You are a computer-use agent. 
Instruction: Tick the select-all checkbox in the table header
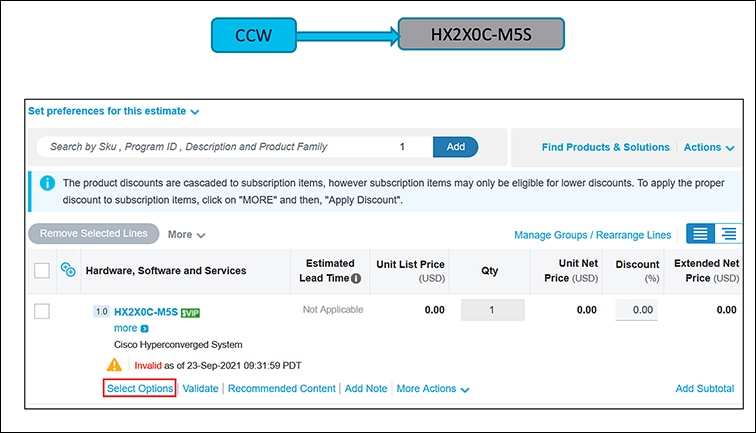(x=42, y=270)
